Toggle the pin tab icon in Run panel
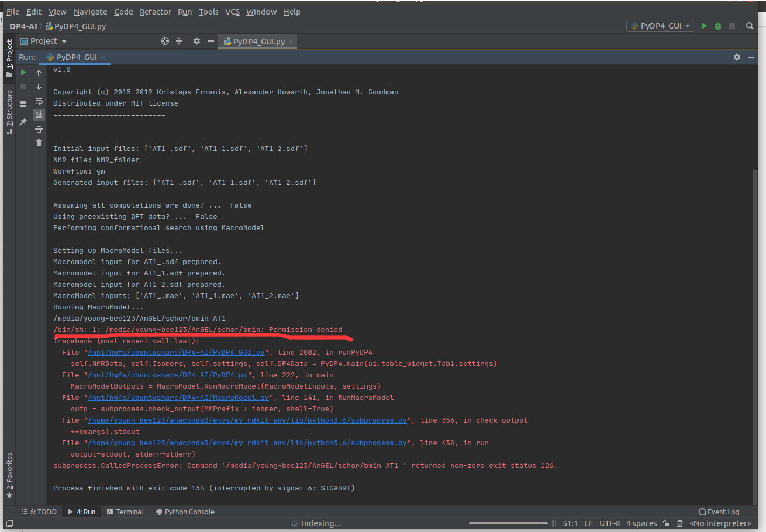The height and width of the screenshot is (532, 766). point(23,122)
